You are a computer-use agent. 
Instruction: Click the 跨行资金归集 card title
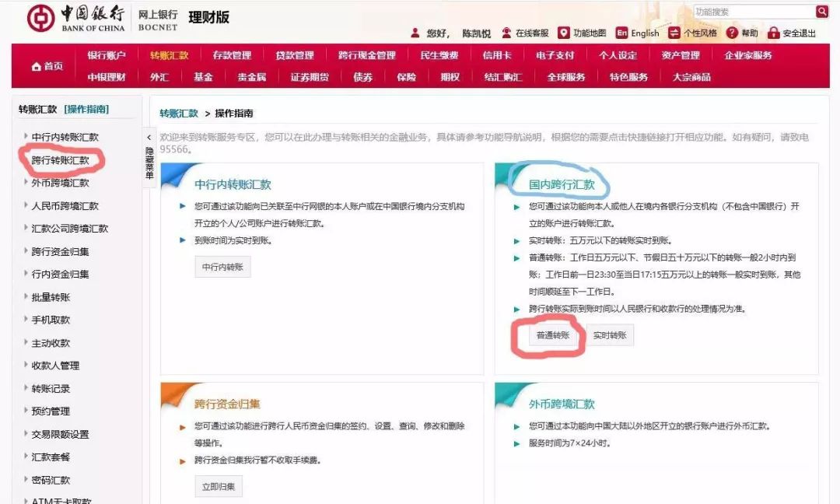coord(227,404)
